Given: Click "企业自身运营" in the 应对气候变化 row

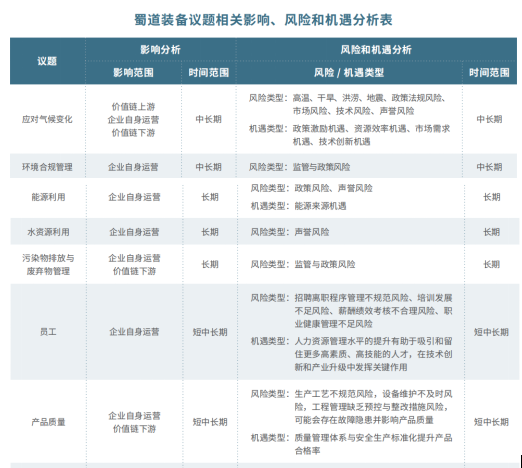Looking at the screenshot, I should [133, 120].
